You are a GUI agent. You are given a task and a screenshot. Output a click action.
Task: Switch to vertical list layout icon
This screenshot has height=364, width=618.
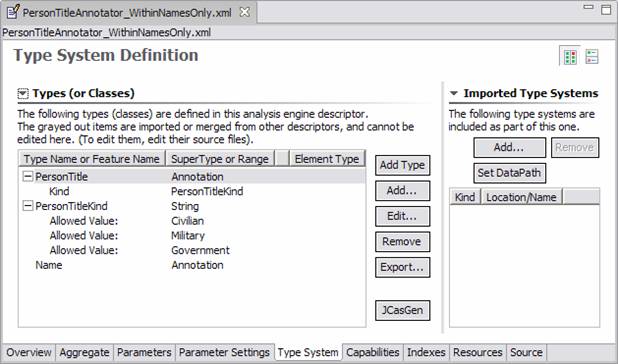click(x=592, y=57)
